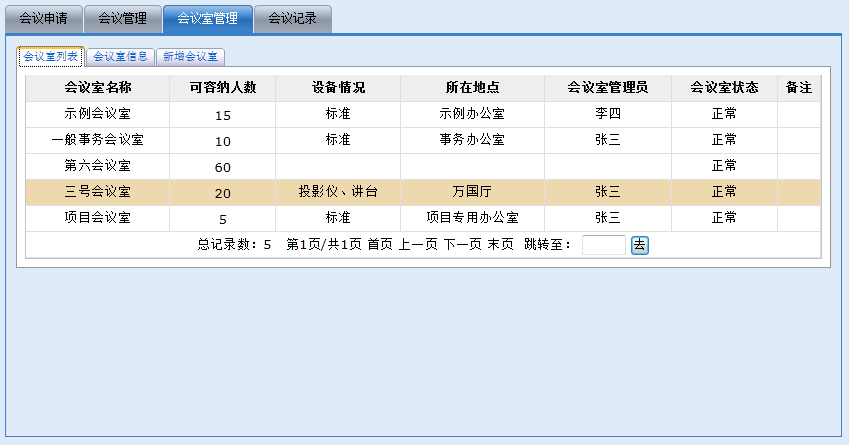The image size is (849, 445).
Task: Open the 会议申请 tab
Action: click(44, 19)
